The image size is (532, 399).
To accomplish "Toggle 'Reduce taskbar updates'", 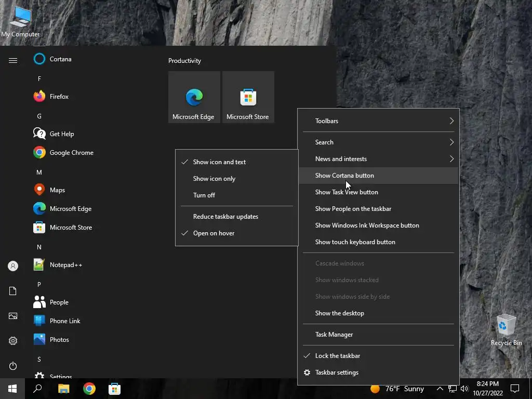I will 237,217.
